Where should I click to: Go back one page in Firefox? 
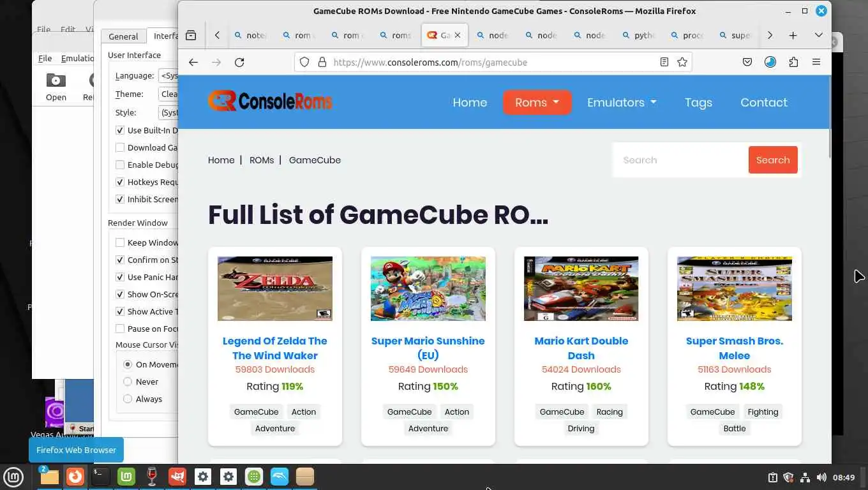click(193, 62)
